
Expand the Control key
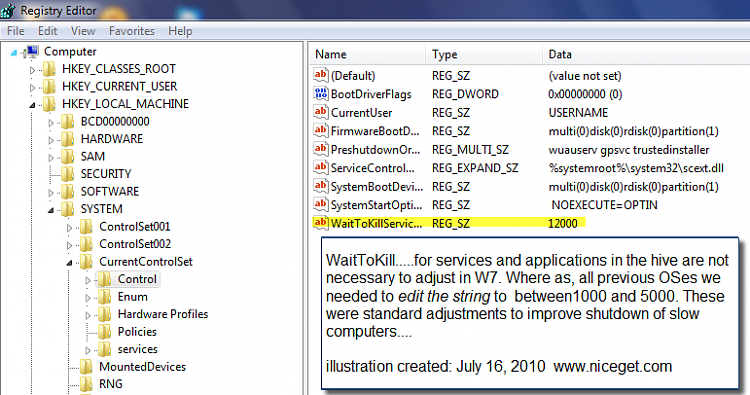[88, 280]
